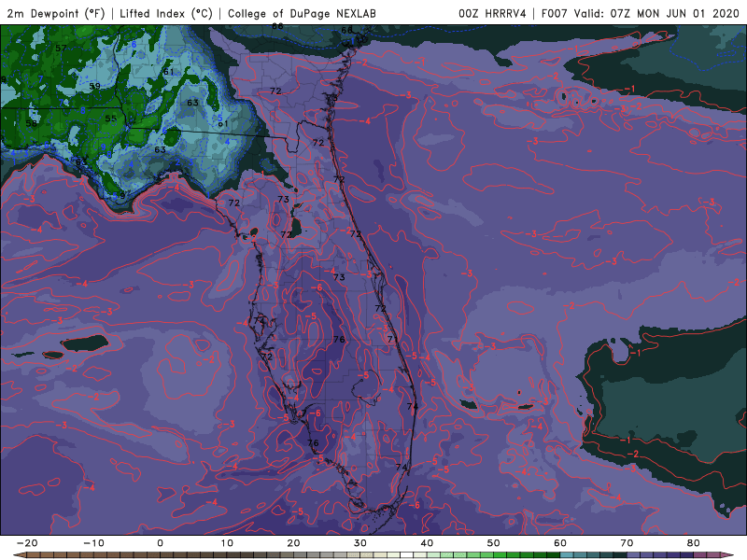
Task: Click the '30' color scale label
Action: [x=360, y=543]
